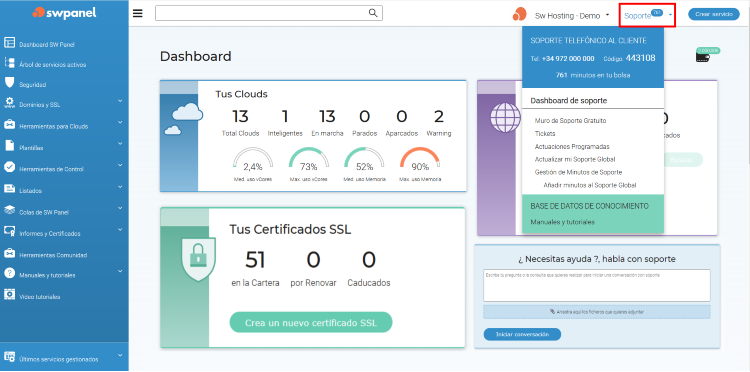750x372 pixels.
Task: Click the Herramientas de Control check icon
Action: click(10, 167)
